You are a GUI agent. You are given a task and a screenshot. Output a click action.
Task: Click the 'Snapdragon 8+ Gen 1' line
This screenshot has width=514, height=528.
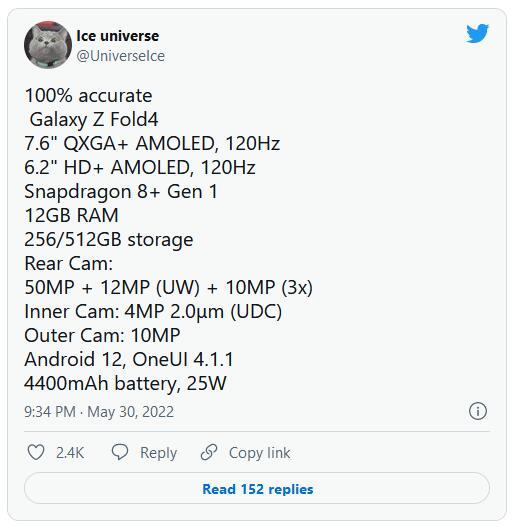121,192
